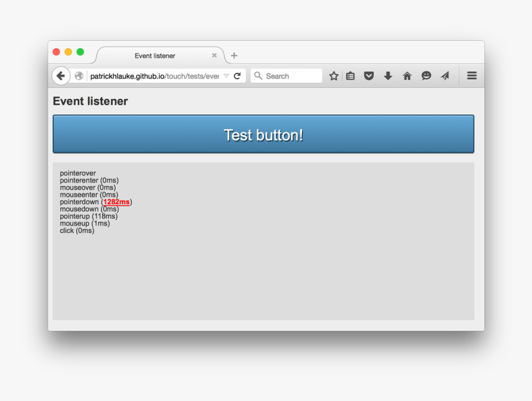The width and height of the screenshot is (532, 401).
Task: Select the Event listener tab
Action: pyautogui.click(x=155, y=56)
